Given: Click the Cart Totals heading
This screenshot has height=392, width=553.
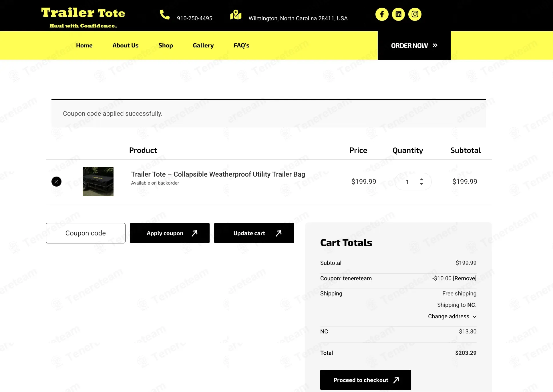Looking at the screenshot, I should click(x=346, y=243).
